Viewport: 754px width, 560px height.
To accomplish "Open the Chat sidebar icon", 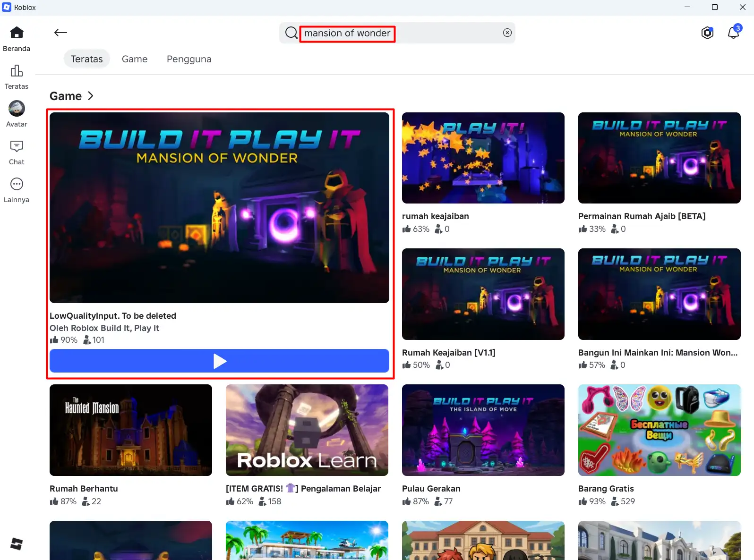I will pos(17,146).
